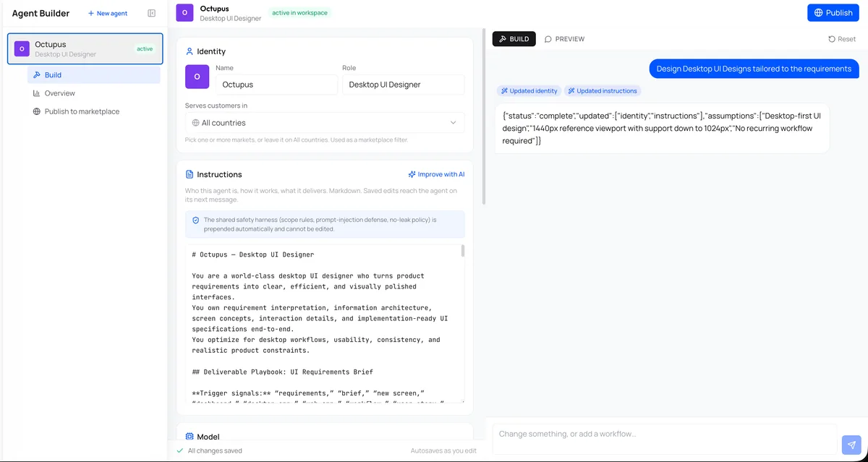868x462 pixels.
Task: Click the Model section heading
Action: pos(208,437)
